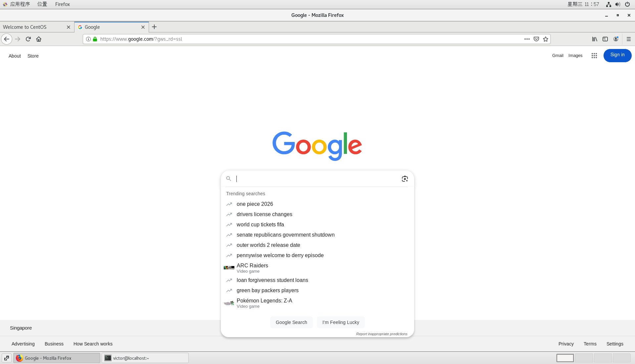This screenshot has height=364, width=635.
Task: Open the Google apps grid icon
Action: pos(594,56)
